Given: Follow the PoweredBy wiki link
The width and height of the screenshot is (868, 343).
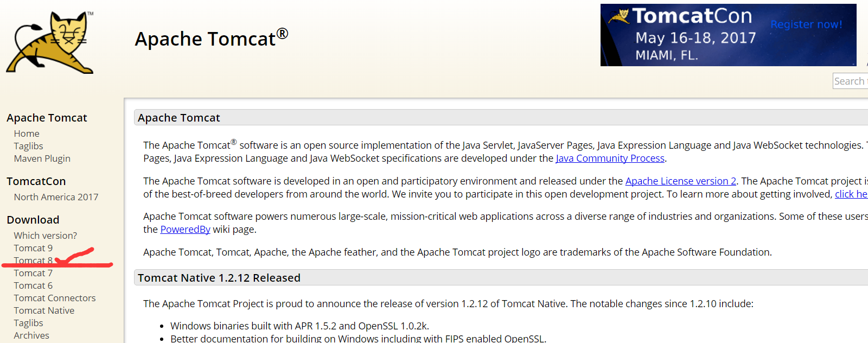Looking at the screenshot, I should [186, 230].
